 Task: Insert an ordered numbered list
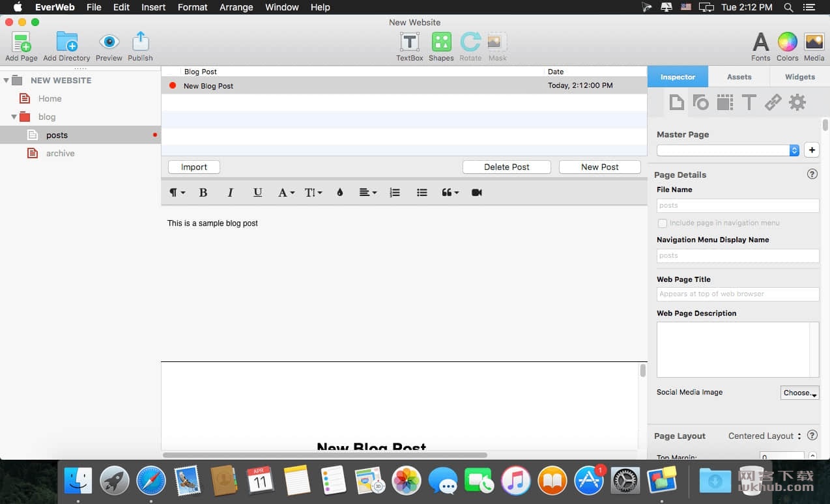[x=395, y=193]
